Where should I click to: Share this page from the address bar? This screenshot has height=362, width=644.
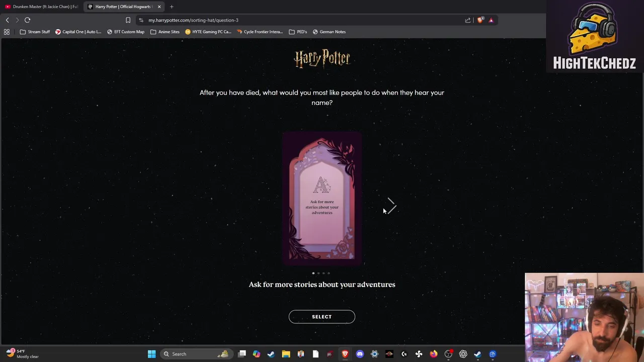point(468,20)
